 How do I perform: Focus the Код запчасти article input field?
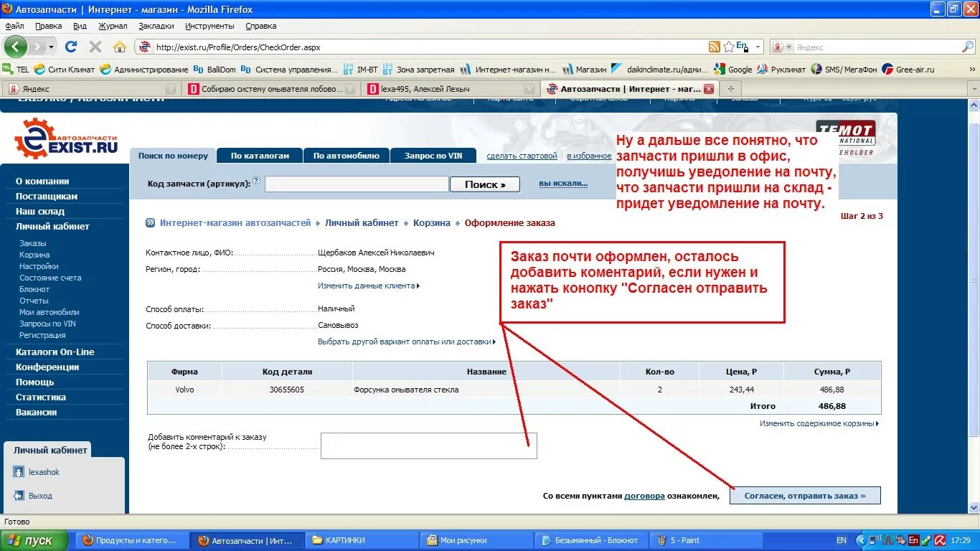pos(357,184)
